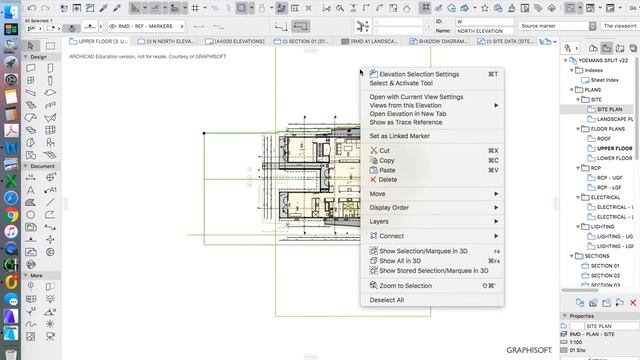The width and height of the screenshot is (640, 360).
Task: Inject parameters with the syringe icon
Action: (117, 8)
